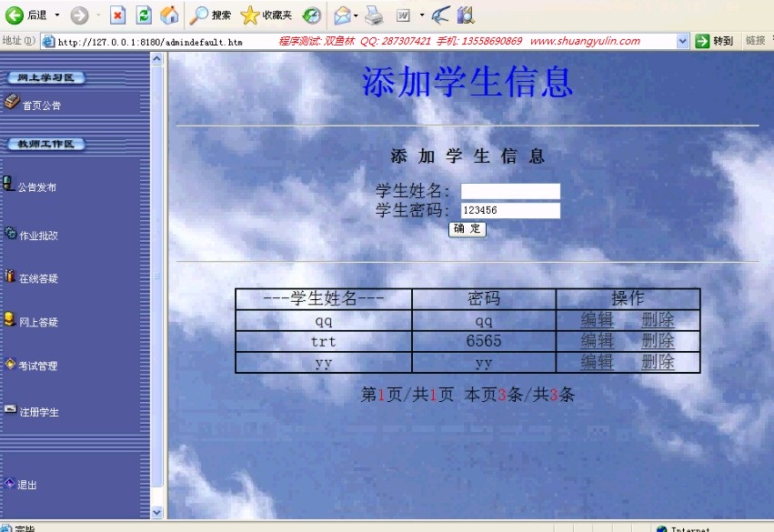Image resolution: width=774 pixels, height=532 pixels.
Task: Open the Mail envelope toolbar icon
Action: point(341,15)
